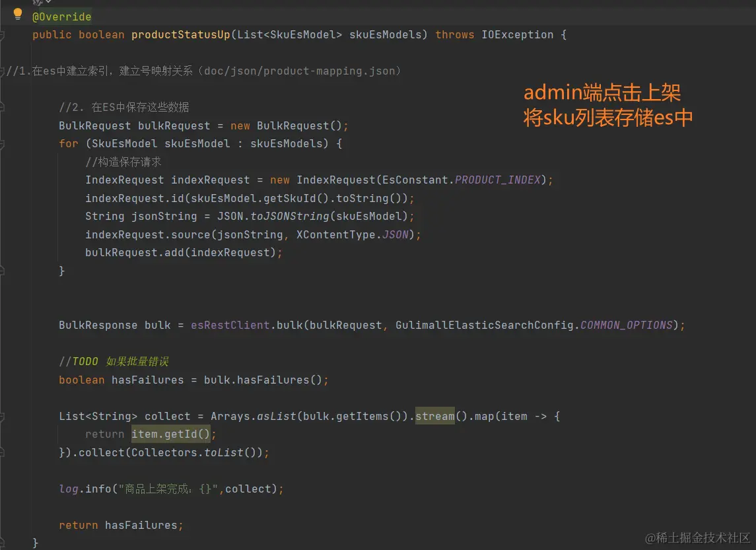Viewport: 756px width, 550px height.
Task: Toggle fold marker beside }).collect(Collectors line
Action: [x=2, y=453]
